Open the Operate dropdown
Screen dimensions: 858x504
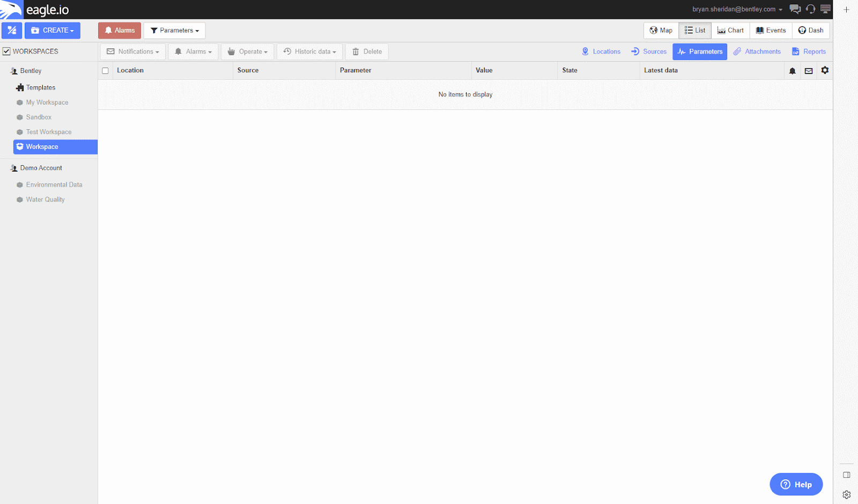click(247, 51)
